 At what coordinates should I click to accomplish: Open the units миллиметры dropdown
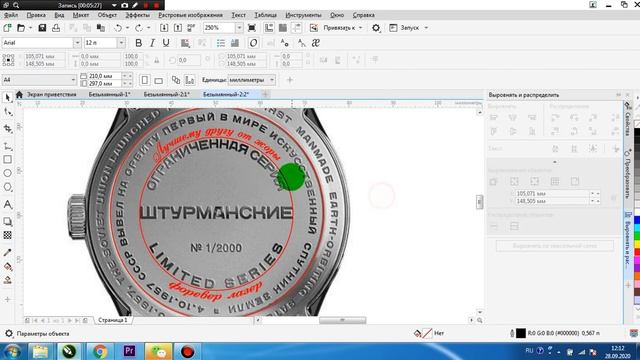(x=272, y=80)
